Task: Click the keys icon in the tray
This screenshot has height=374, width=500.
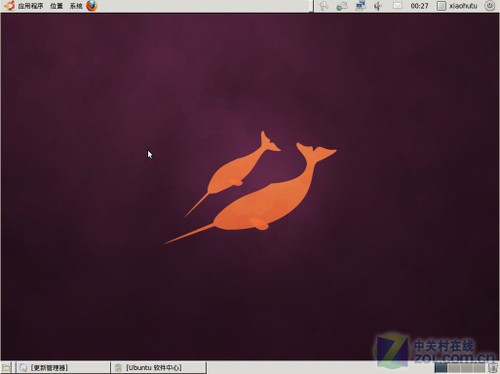Action: coord(323,6)
